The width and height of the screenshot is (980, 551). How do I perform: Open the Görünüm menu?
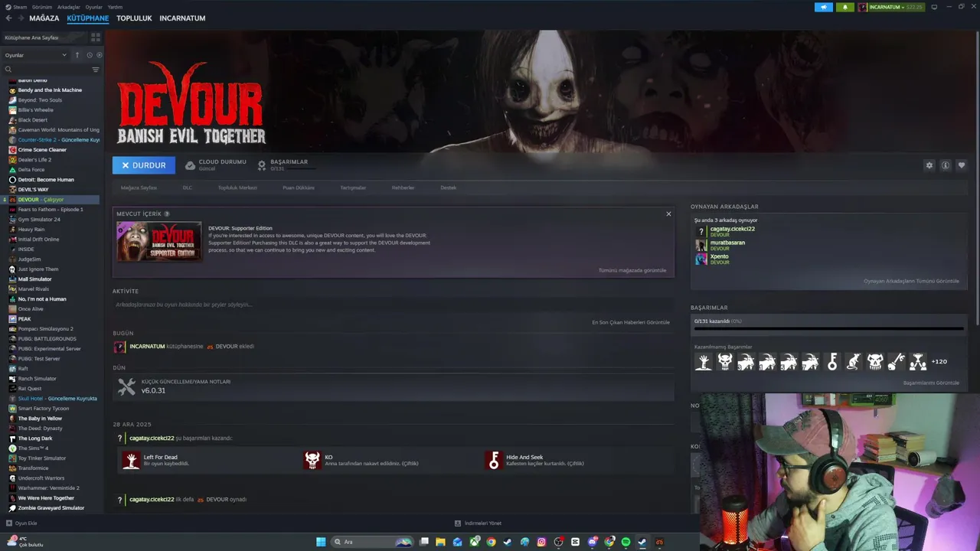(42, 7)
